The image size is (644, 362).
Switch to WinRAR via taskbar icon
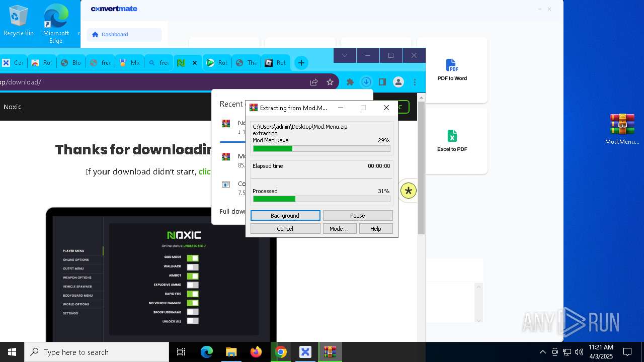[330, 352]
